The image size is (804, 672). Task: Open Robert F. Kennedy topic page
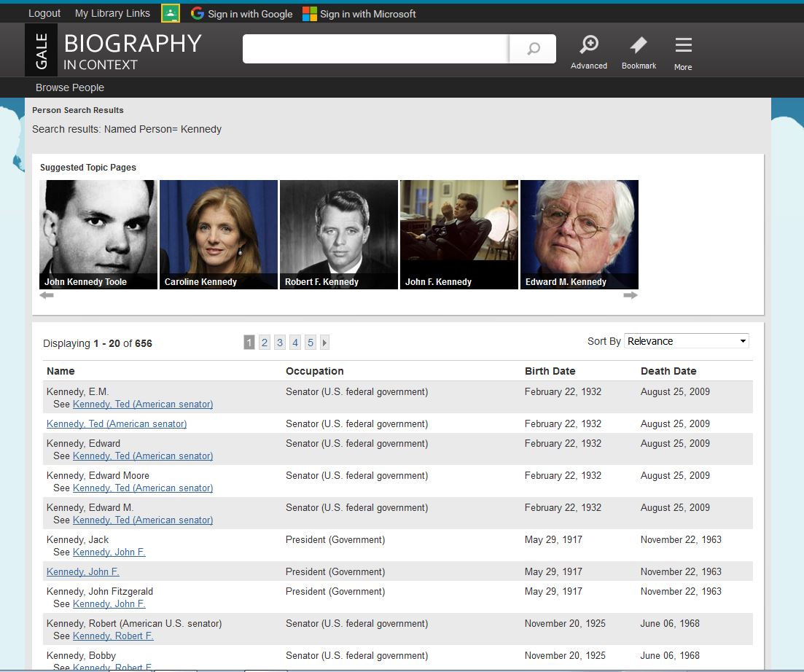point(339,234)
